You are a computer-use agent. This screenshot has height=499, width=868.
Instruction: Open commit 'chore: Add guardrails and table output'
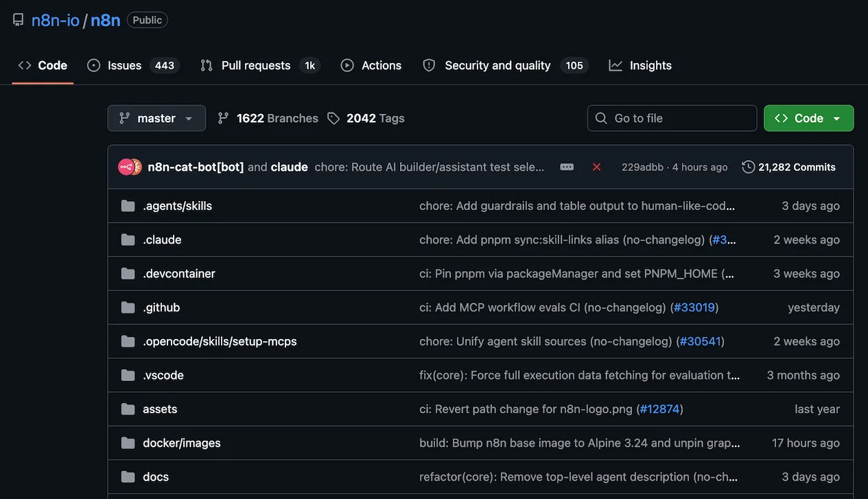coord(577,206)
